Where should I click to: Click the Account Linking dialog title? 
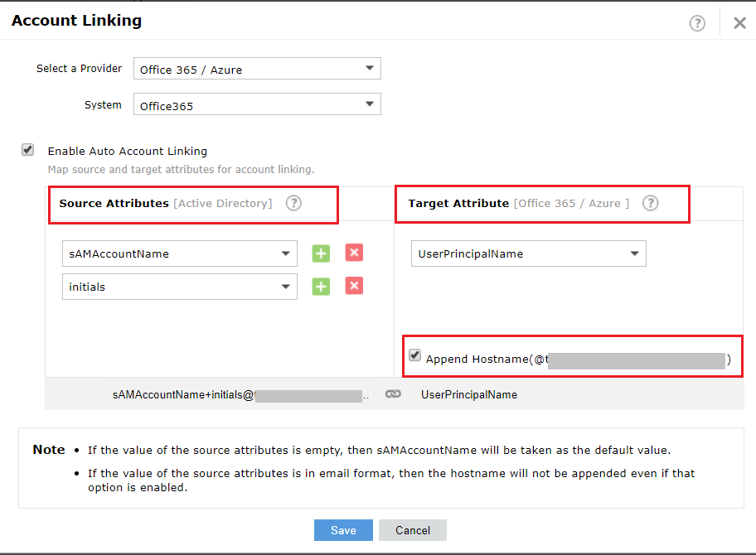coord(76,20)
